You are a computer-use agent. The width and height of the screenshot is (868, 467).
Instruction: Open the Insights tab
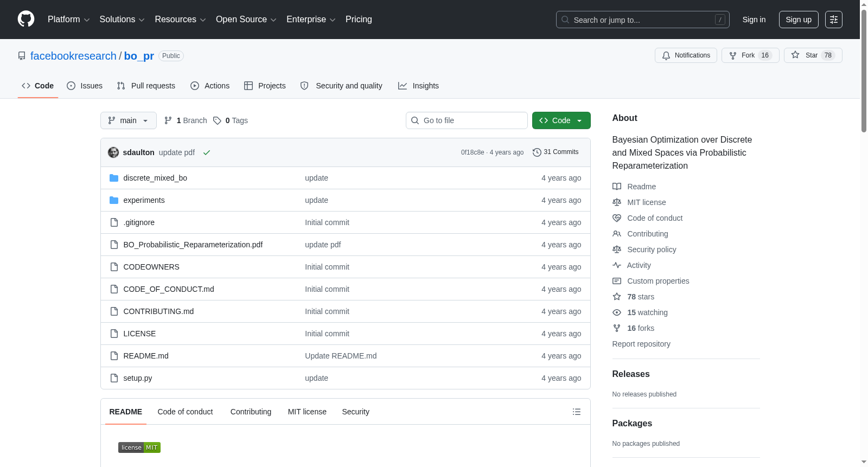click(418, 86)
